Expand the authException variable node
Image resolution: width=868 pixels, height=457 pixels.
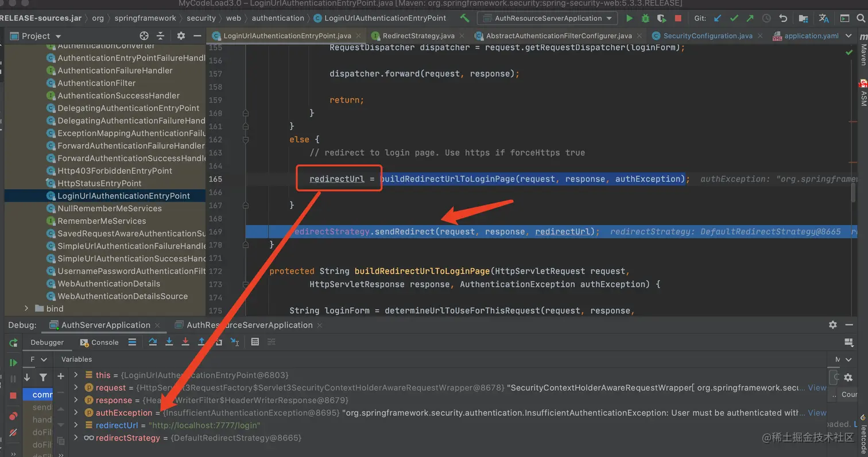76,413
